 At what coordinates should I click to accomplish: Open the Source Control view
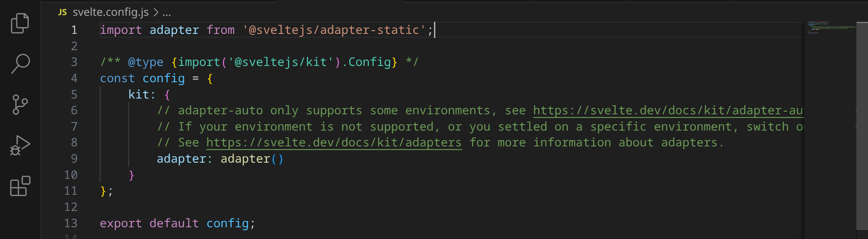(20, 104)
